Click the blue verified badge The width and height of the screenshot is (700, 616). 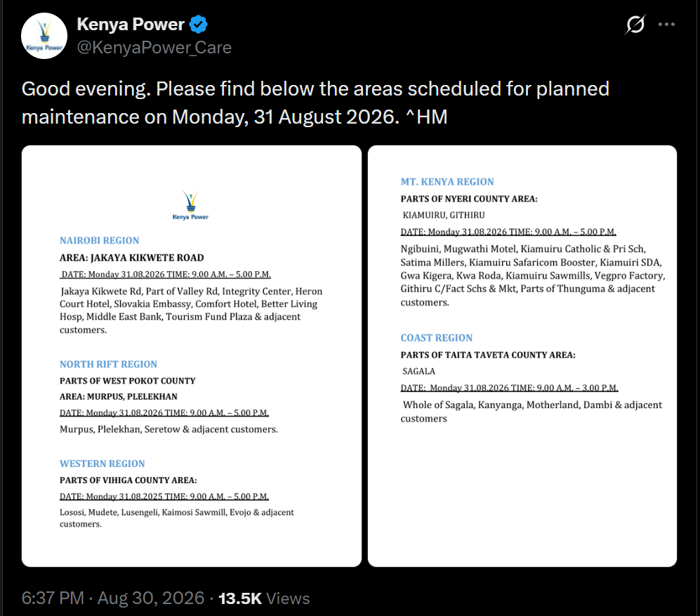198,25
